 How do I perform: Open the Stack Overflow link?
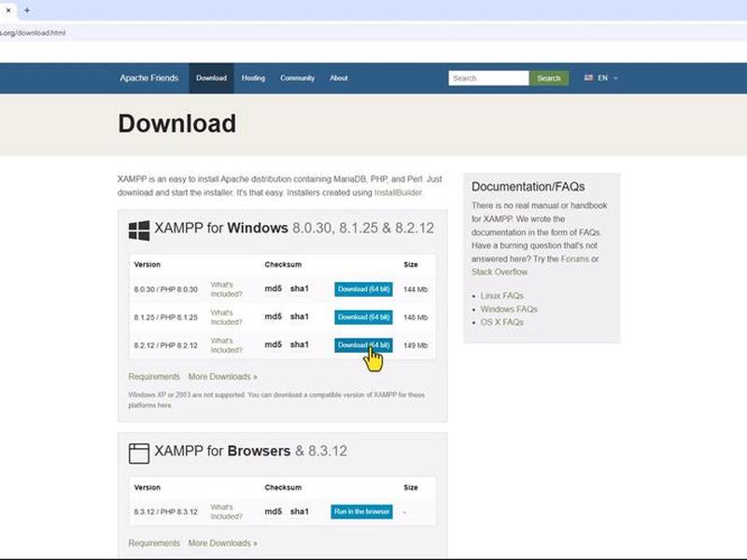(x=500, y=272)
